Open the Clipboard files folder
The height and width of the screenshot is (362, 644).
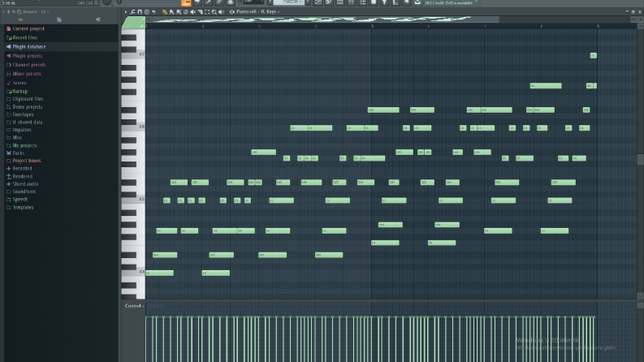click(28, 99)
